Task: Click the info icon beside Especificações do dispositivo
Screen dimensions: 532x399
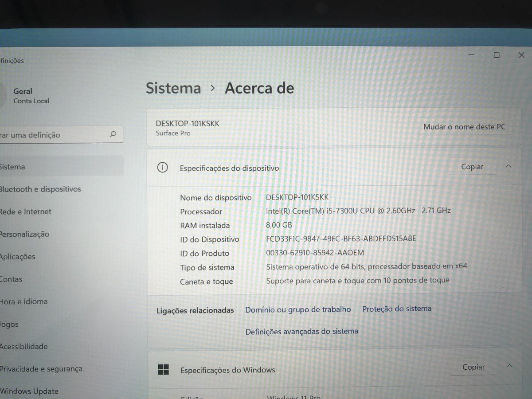Action: (163, 168)
